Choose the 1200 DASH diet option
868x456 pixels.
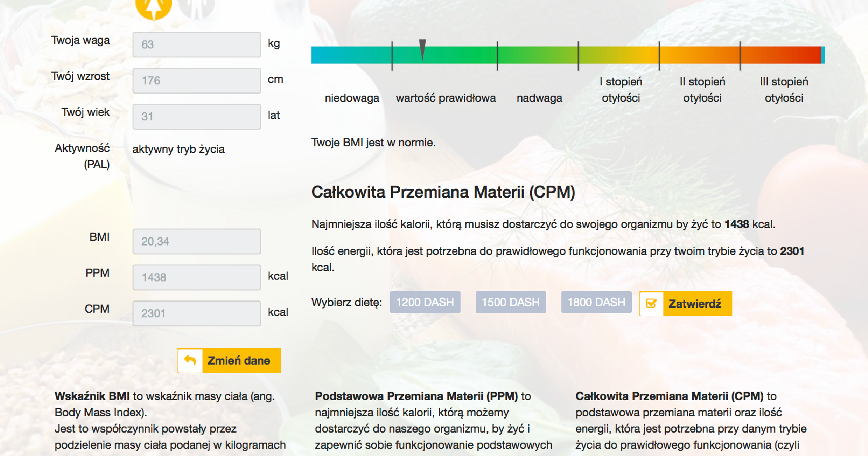click(425, 302)
